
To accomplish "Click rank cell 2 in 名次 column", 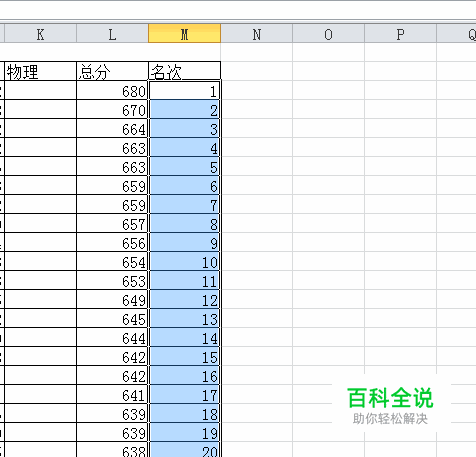I will pos(184,109).
